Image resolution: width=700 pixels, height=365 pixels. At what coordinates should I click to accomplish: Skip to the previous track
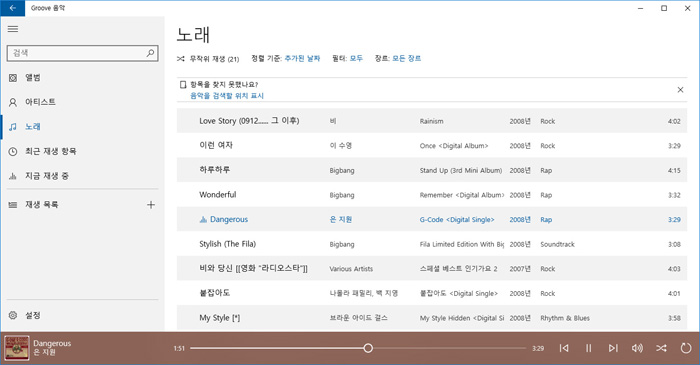coord(564,348)
